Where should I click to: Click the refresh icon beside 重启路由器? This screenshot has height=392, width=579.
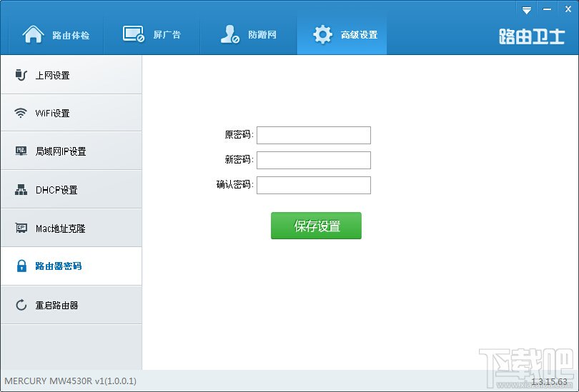click(21, 305)
